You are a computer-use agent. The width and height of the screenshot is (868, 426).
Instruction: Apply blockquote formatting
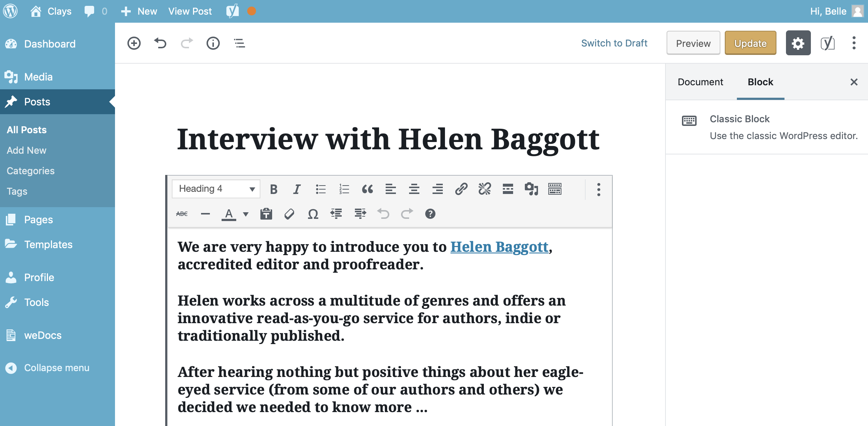click(367, 189)
